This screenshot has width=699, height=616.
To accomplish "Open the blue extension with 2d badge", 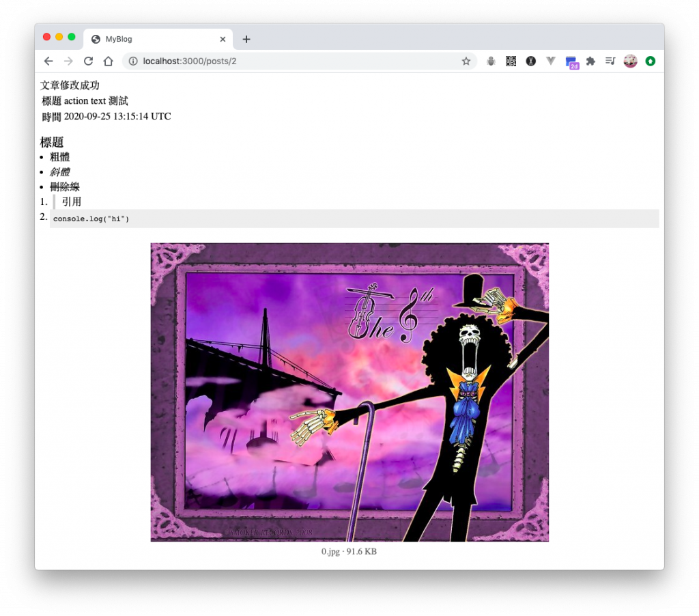I will pyautogui.click(x=571, y=62).
